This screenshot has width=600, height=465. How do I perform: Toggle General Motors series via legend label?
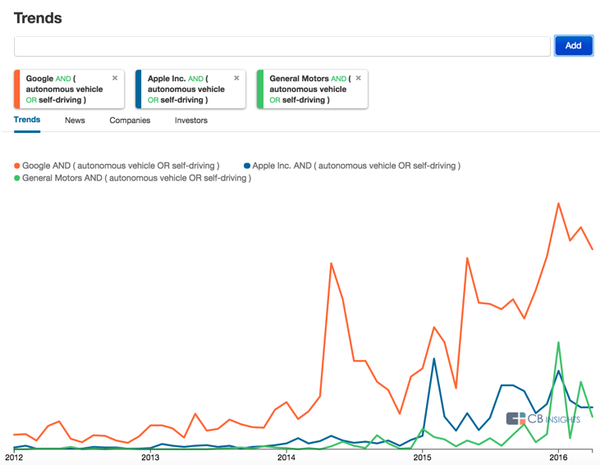coord(136,178)
